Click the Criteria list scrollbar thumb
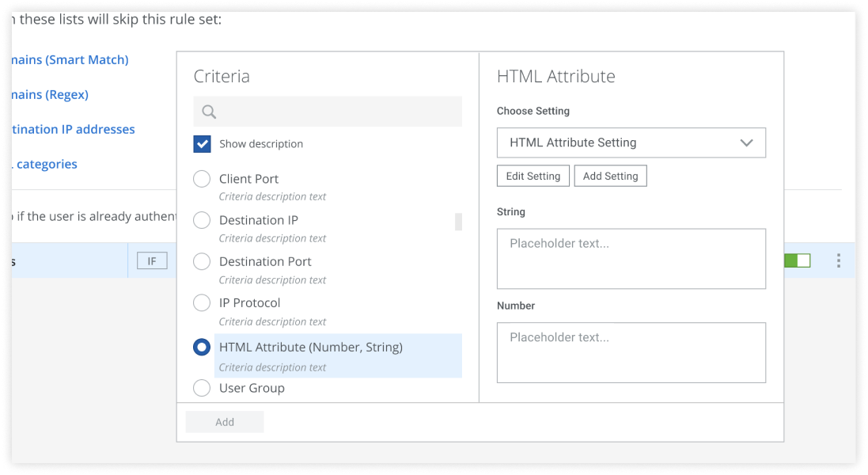 458,222
